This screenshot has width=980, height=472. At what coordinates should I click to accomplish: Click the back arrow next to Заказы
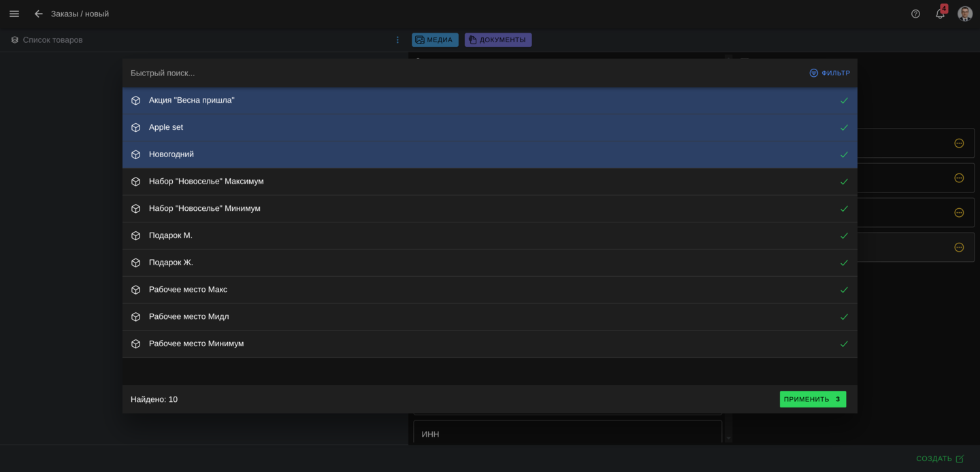[39, 14]
